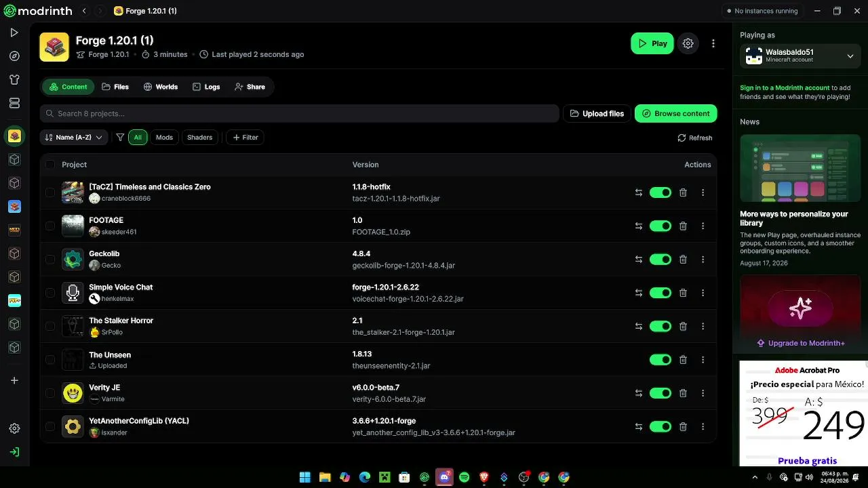The height and width of the screenshot is (488, 868).
Task: Open the Share tab
Action: click(x=250, y=87)
